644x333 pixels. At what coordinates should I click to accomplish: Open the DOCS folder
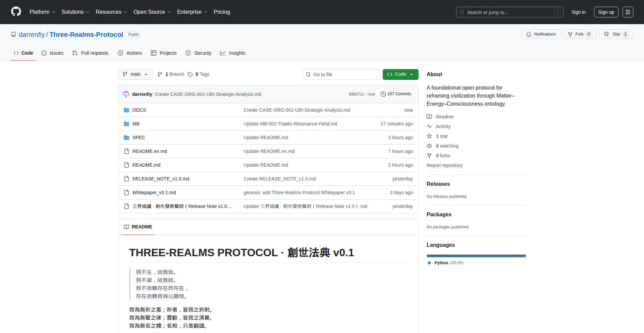tap(139, 110)
